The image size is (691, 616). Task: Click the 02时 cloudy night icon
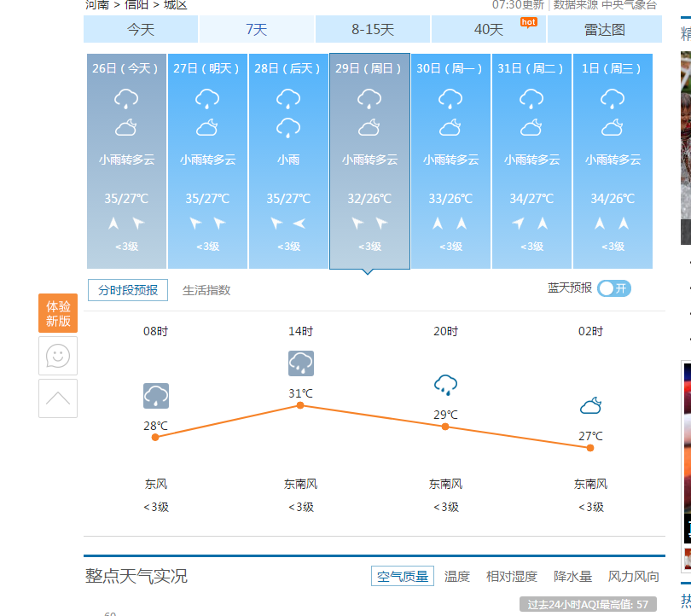[x=590, y=405]
